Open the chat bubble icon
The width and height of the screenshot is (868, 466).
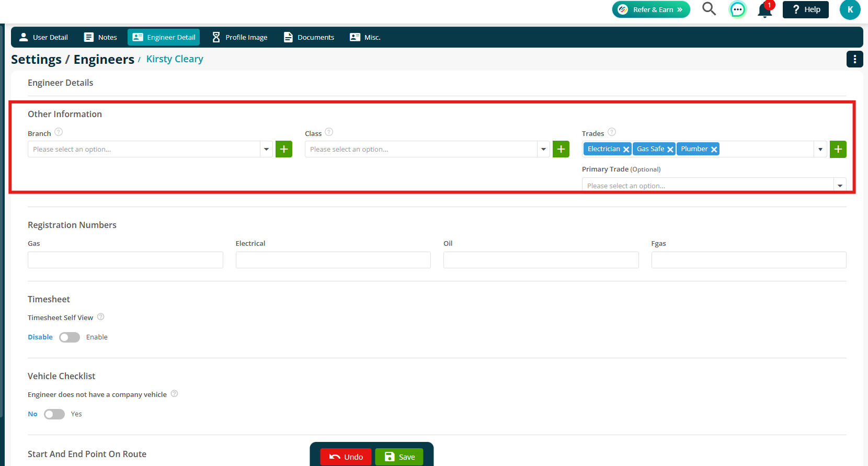pyautogui.click(x=737, y=9)
